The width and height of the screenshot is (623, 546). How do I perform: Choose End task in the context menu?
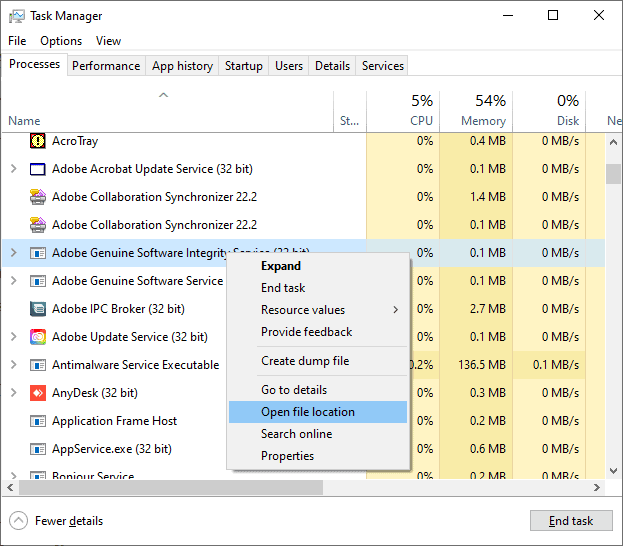318,288
